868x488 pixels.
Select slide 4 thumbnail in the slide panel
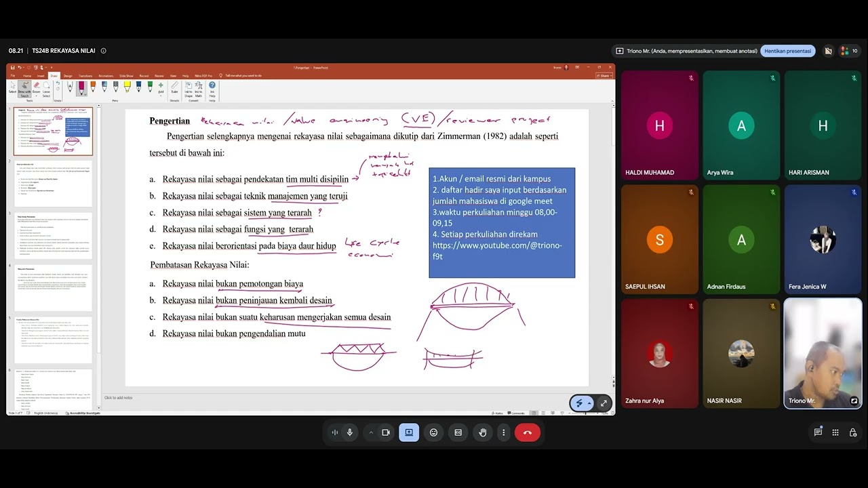(x=54, y=288)
